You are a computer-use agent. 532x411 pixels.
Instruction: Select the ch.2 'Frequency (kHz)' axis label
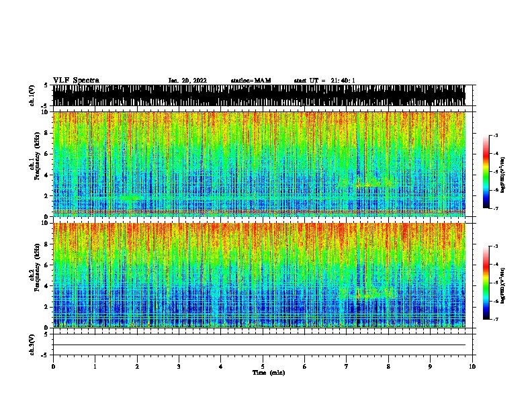(37, 267)
